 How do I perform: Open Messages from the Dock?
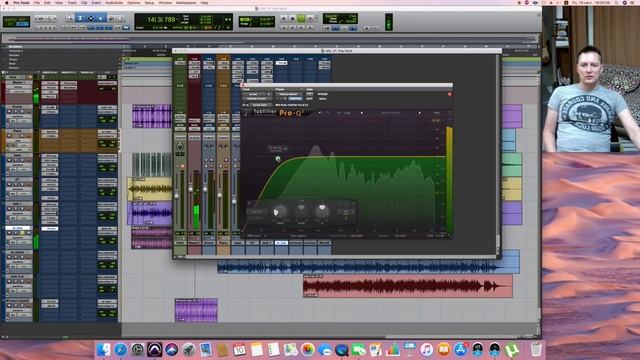pos(324,350)
